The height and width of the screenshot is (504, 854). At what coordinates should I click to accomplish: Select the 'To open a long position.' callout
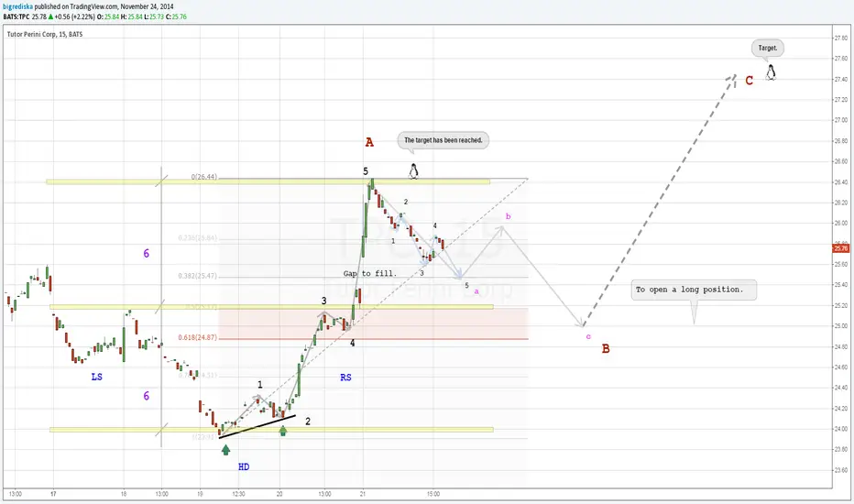pos(694,290)
